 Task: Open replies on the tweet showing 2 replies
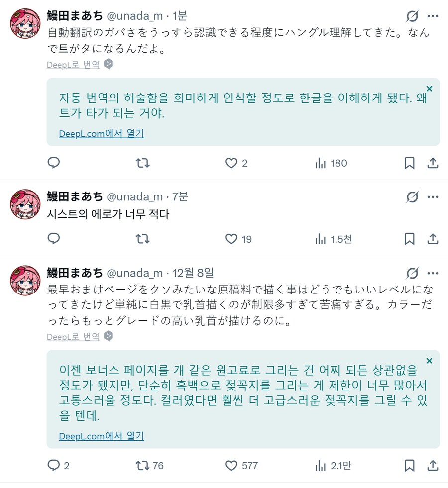point(54,465)
